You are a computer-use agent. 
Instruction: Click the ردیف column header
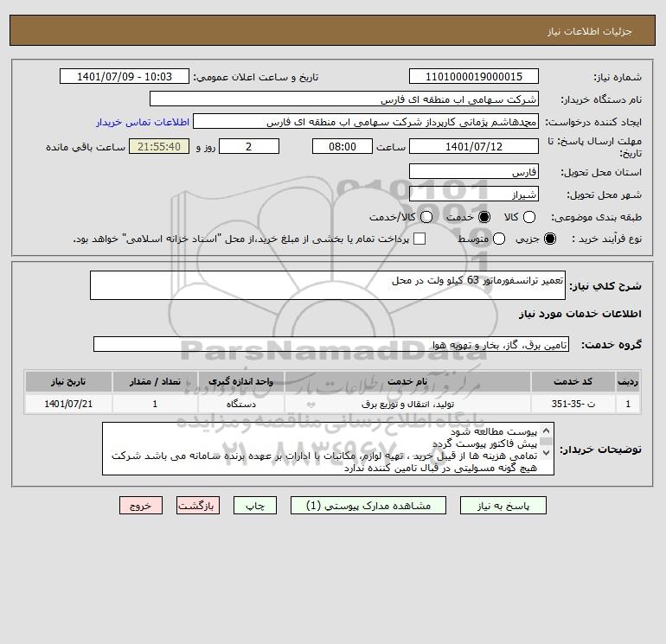(x=628, y=381)
